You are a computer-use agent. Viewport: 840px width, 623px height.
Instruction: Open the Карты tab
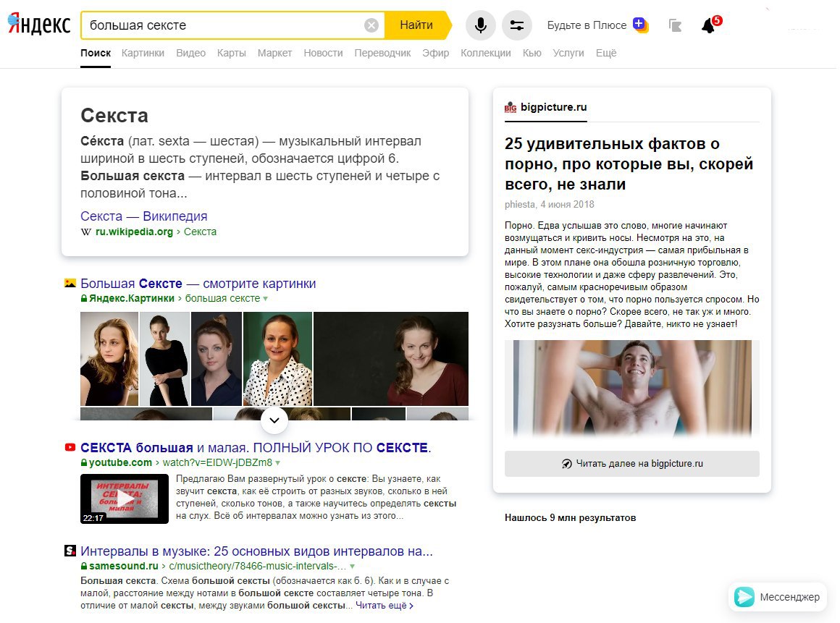[232, 53]
